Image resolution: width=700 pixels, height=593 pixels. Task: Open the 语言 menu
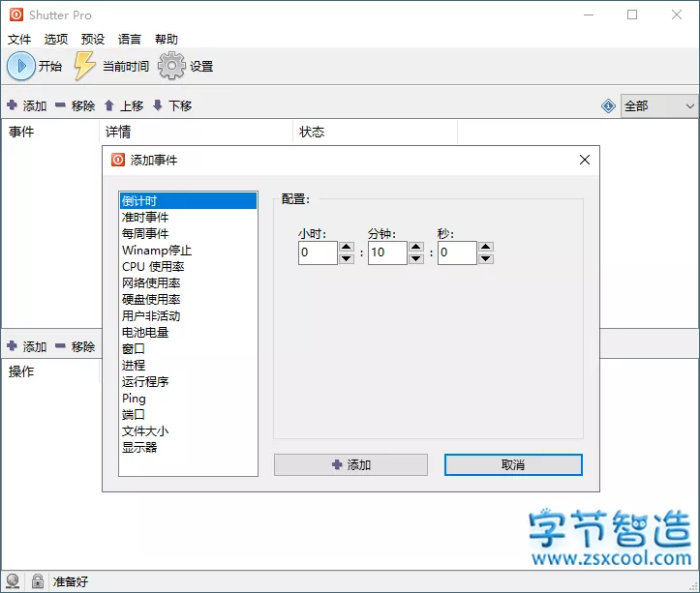pyautogui.click(x=130, y=40)
